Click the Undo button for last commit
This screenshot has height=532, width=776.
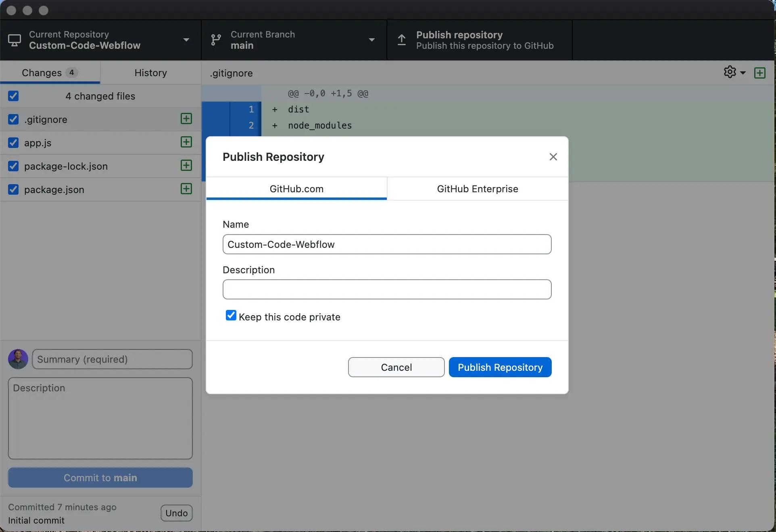coord(177,513)
